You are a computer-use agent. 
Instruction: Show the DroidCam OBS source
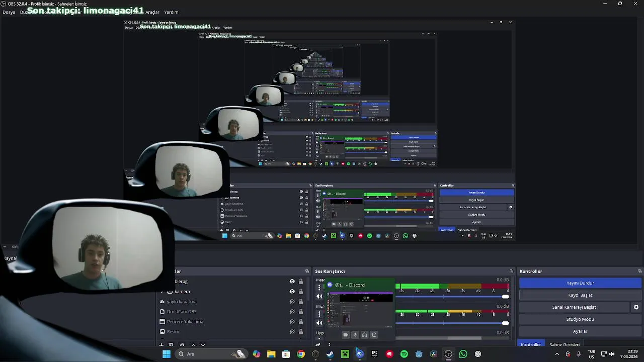(292, 312)
